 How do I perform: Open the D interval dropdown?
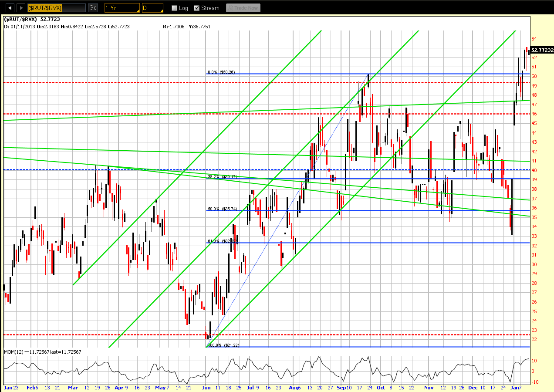152,8
